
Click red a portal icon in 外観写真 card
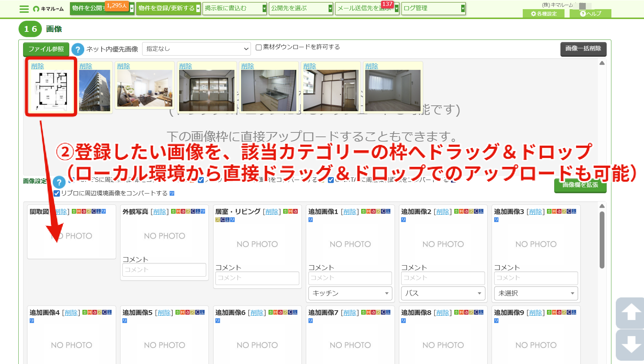[x=183, y=211]
